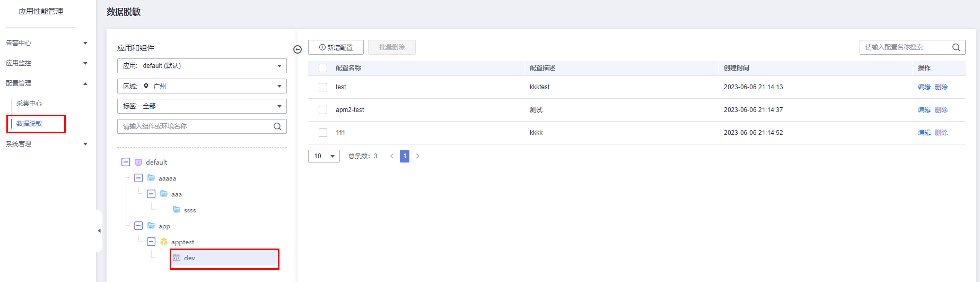The width and height of the screenshot is (980, 282).
Task: Open 采集中心 in the sidebar menu
Action: pyautogui.click(x=29, y=104)
